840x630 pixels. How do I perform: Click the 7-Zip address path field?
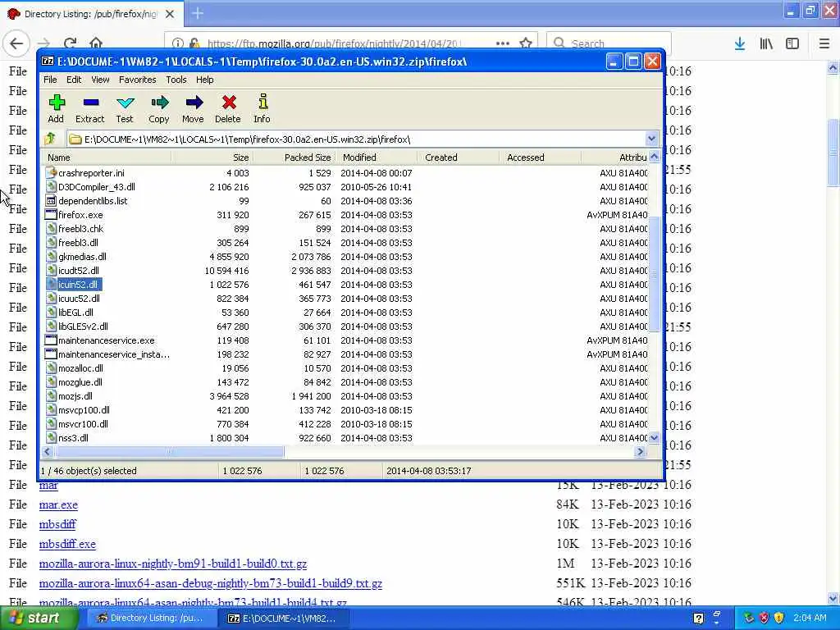[x=357, y=139]
